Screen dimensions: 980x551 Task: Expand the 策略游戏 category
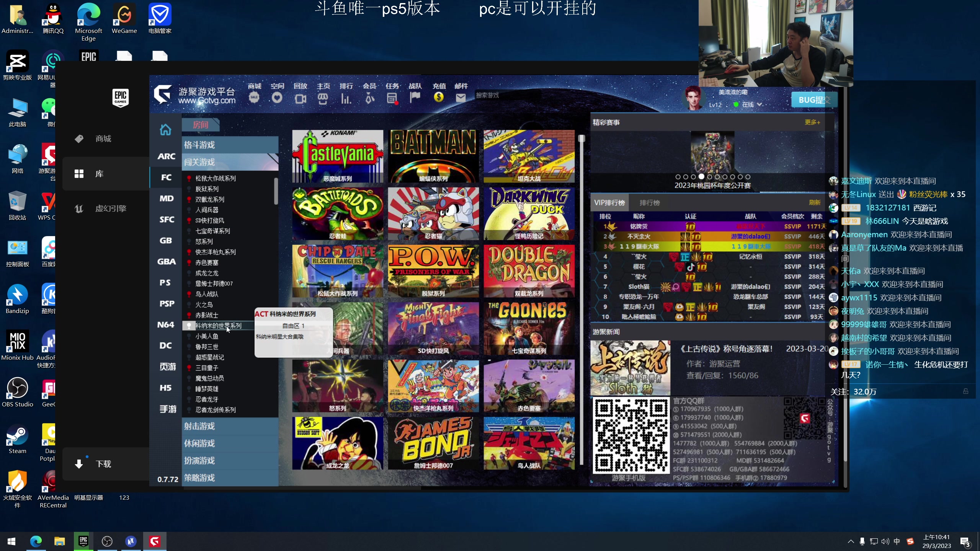click(230, 478)
